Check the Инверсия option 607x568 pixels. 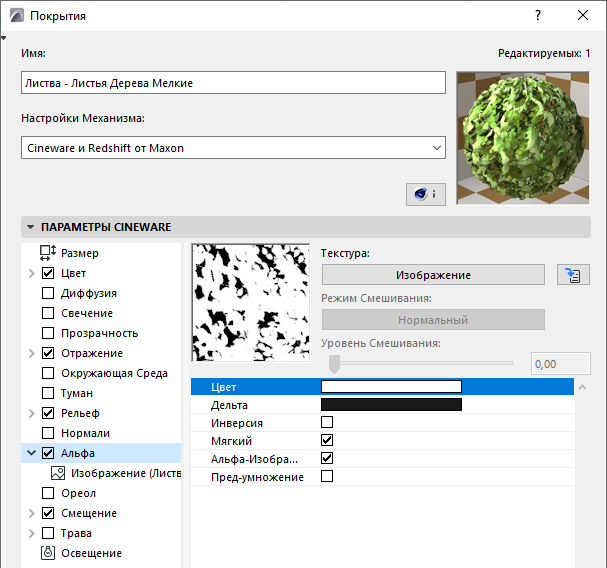point(327,422)
